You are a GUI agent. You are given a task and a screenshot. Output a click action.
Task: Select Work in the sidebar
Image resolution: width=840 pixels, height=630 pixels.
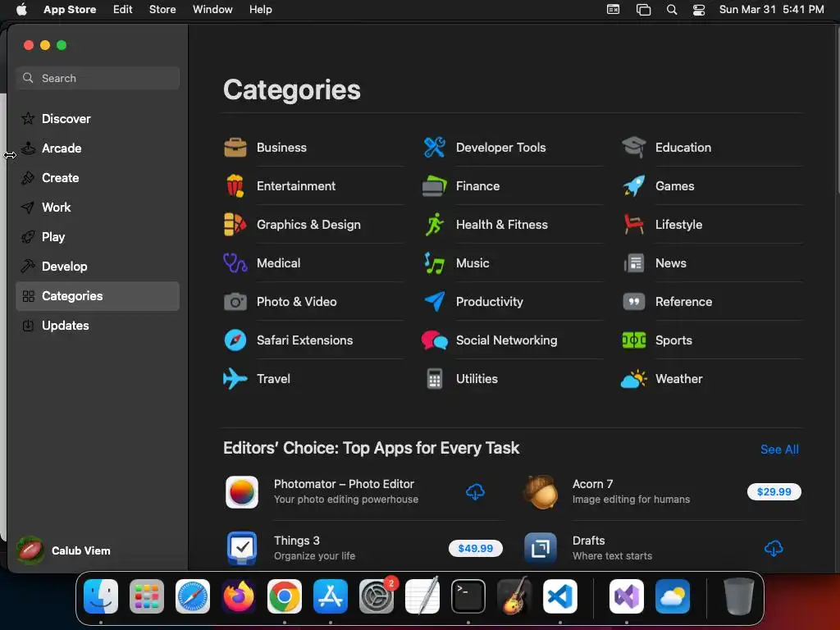[98, 208]
